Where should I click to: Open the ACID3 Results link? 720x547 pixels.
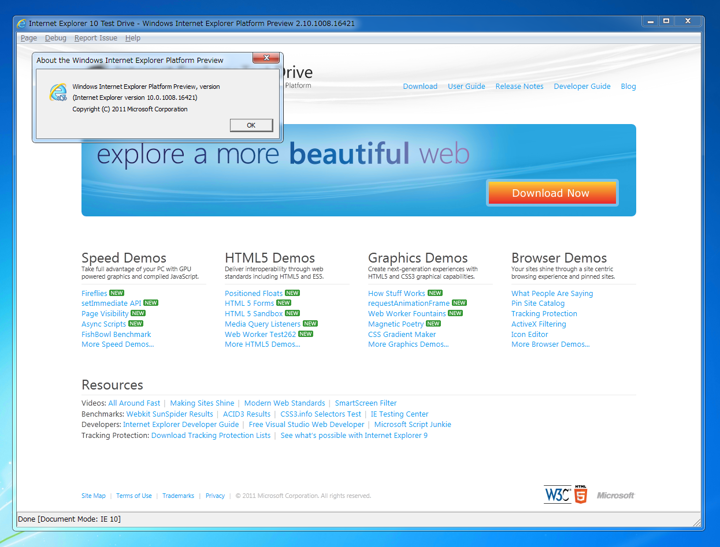tap(247, 414)
